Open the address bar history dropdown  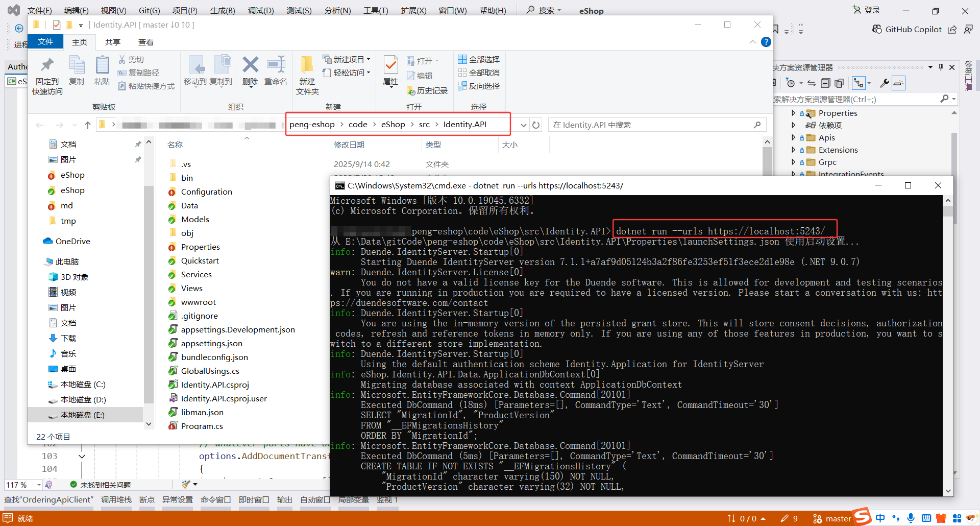pos(523,125)
